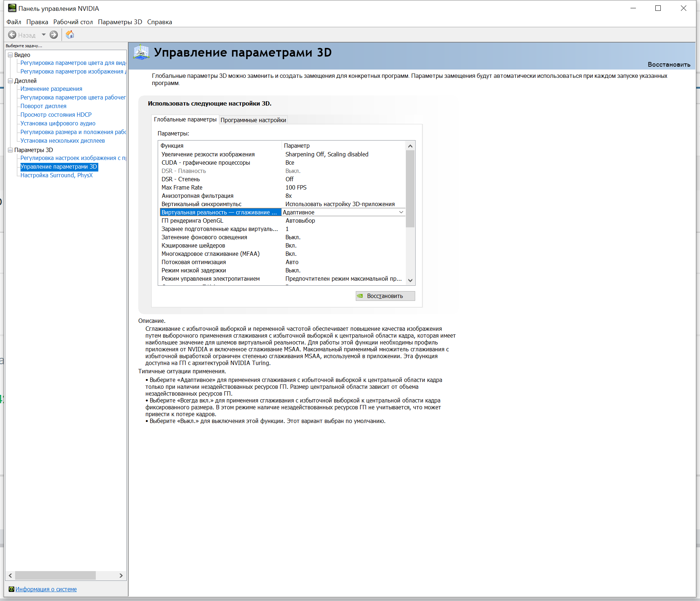This screenshot has width=700, height=601.
Task: Collapse the Параметры 3D tree node
Action: click(10, 150)
